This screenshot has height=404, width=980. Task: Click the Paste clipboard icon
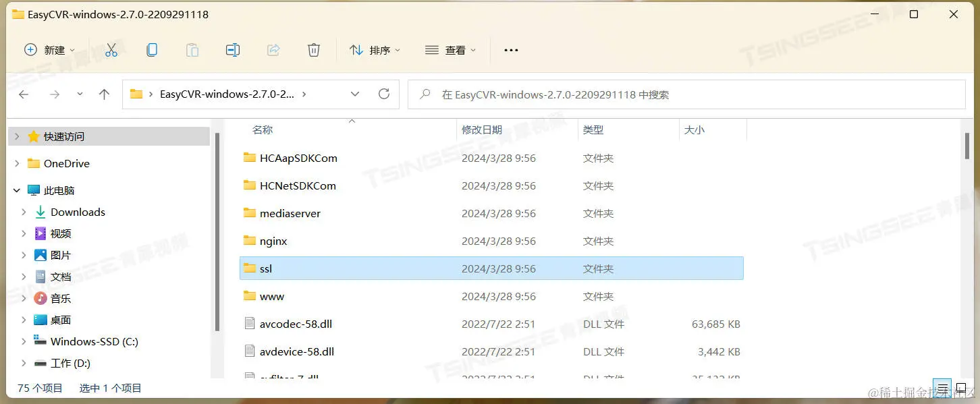(192, 50)
